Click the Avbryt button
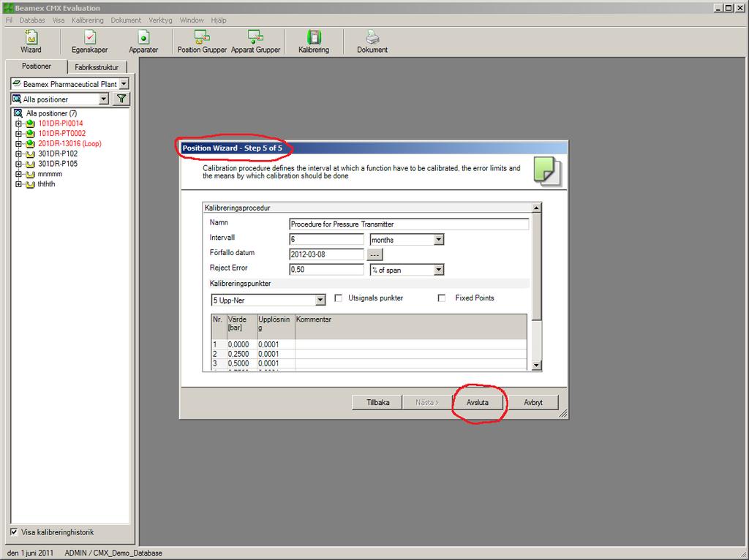This screenshot has width=749, height=560. (x=533, y=403)
